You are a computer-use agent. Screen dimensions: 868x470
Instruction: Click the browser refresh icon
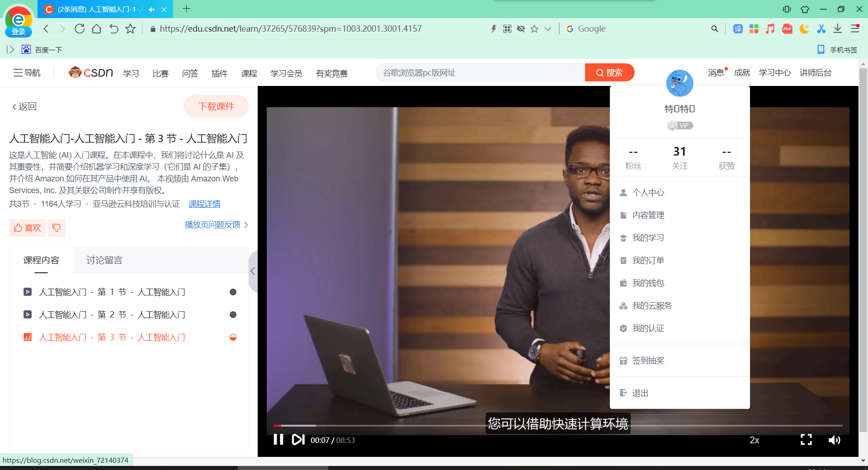click(x=80, y=29)
